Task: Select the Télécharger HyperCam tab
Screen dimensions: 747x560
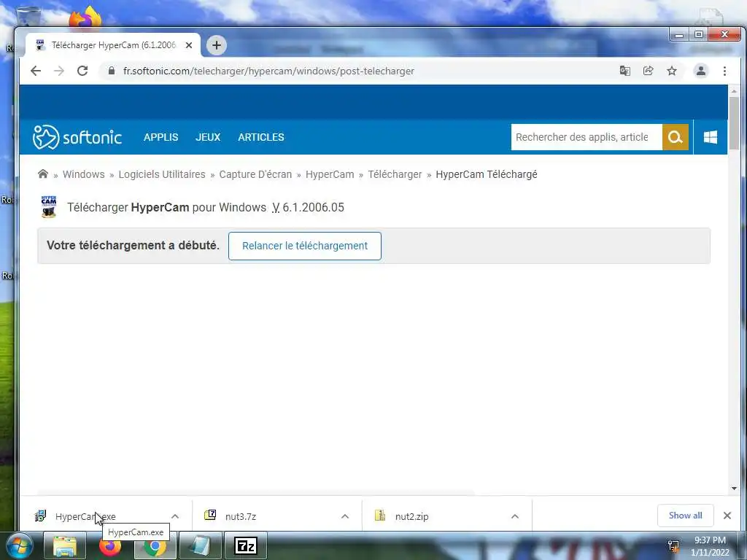Action: pyautogui.click(x=113, y=45)
